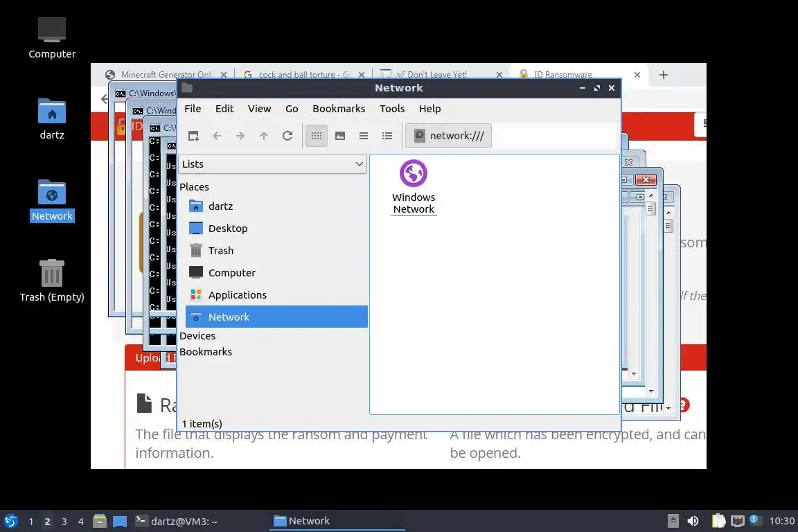Viewport: 798px width, 532px height.
Task: Switch to dartz@VM3 terminal task
Action: (x=199, y=521)
